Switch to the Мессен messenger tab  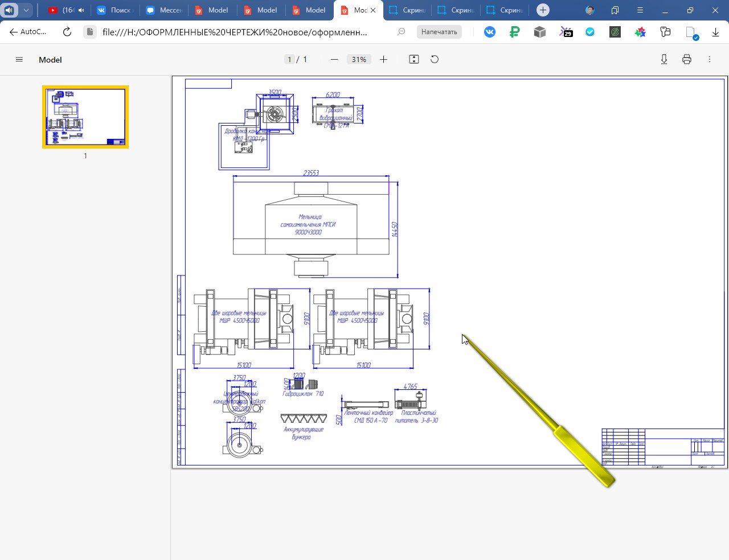pyautogui.click(x=164, y=10)
